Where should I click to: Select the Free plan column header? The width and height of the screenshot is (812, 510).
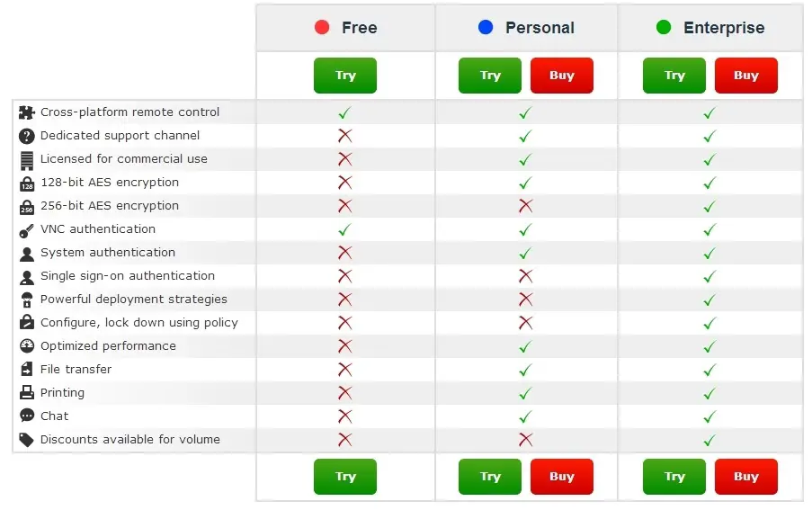coord(345,28)
